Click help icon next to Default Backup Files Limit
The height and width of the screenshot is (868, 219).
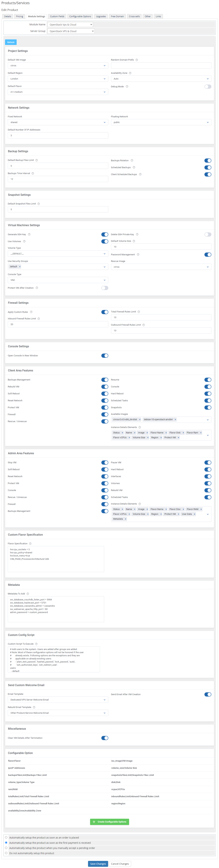point(37,160)
